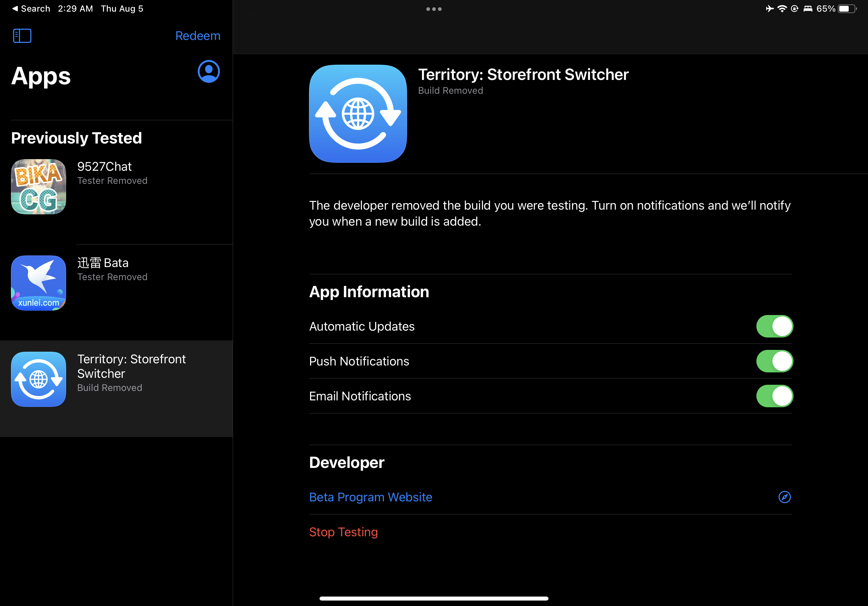Click the xunlei.com bird app icon
Image resolution: width=868 pixels, height=606 pixels.
[39, 283]
